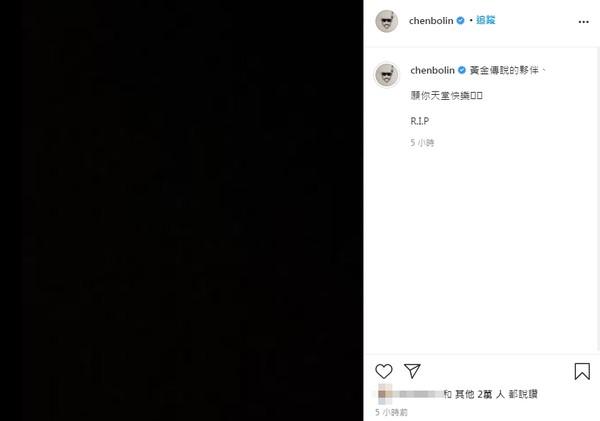Click the R.I.P line in the caption
Image resolution: width=600 pixels, height=421 pixels.
point(419,121)
